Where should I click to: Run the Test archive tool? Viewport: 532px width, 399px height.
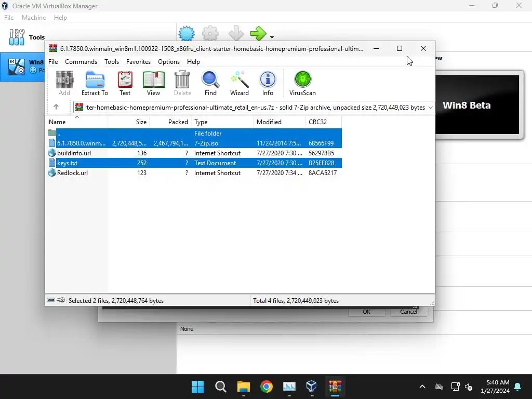[x=125, y=79]
